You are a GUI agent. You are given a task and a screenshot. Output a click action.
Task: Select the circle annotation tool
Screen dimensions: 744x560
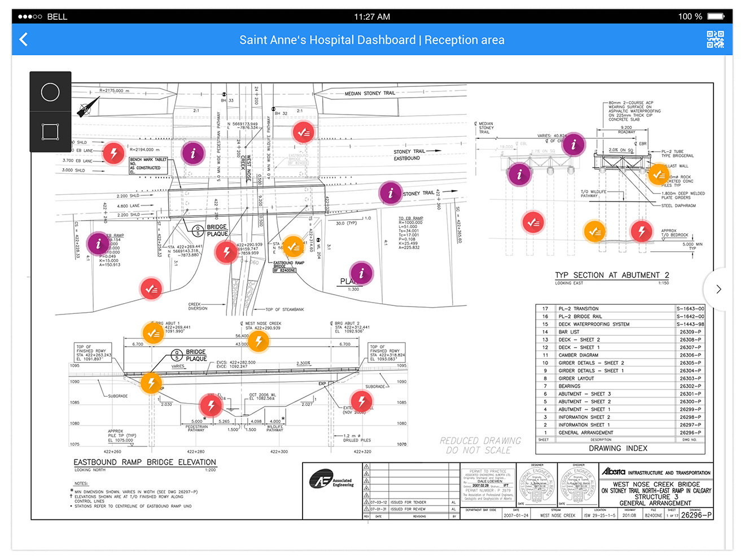coord(50,92)
